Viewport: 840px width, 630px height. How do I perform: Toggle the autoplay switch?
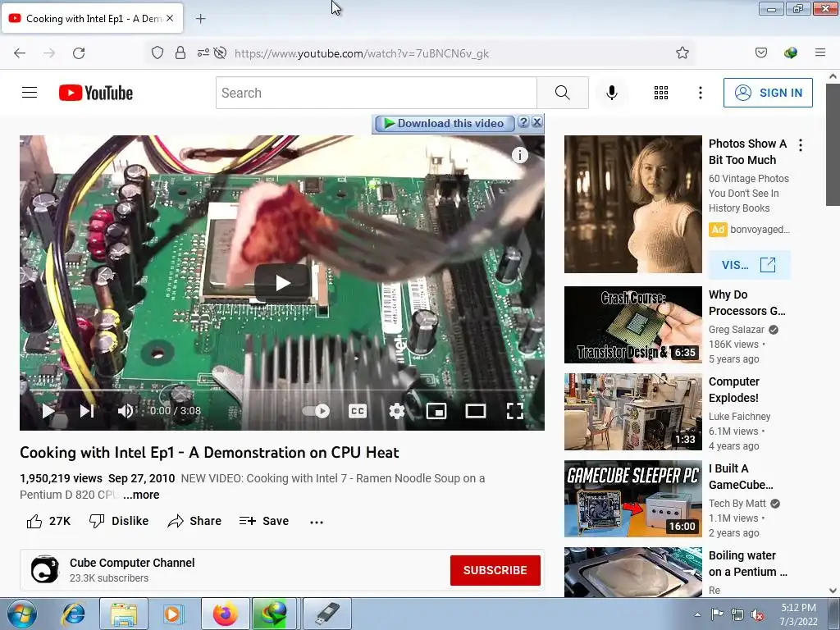[316, 411]
